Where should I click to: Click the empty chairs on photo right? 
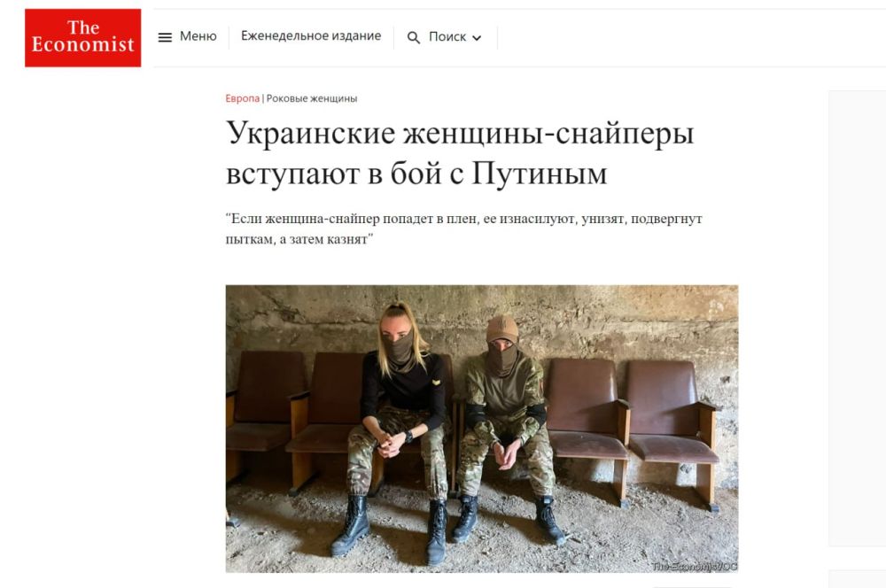coord(629,430)
